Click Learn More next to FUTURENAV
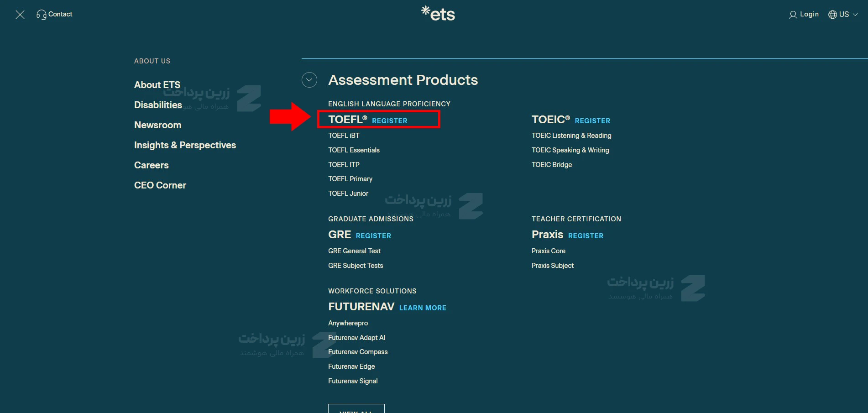The height and width of the screenshot is (413, 868). coord(423,308)
